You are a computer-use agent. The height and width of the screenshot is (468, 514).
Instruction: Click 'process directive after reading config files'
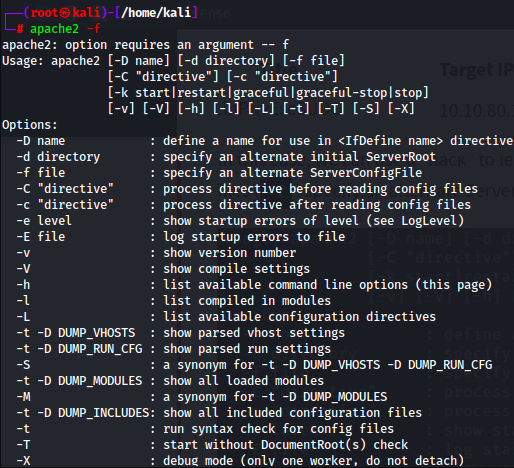click(317, 205)
